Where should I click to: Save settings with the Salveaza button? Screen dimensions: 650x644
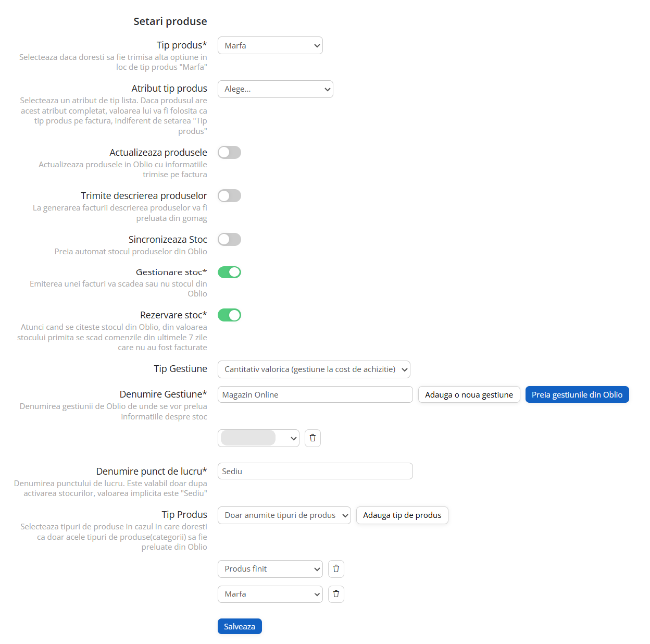(240, 626)
